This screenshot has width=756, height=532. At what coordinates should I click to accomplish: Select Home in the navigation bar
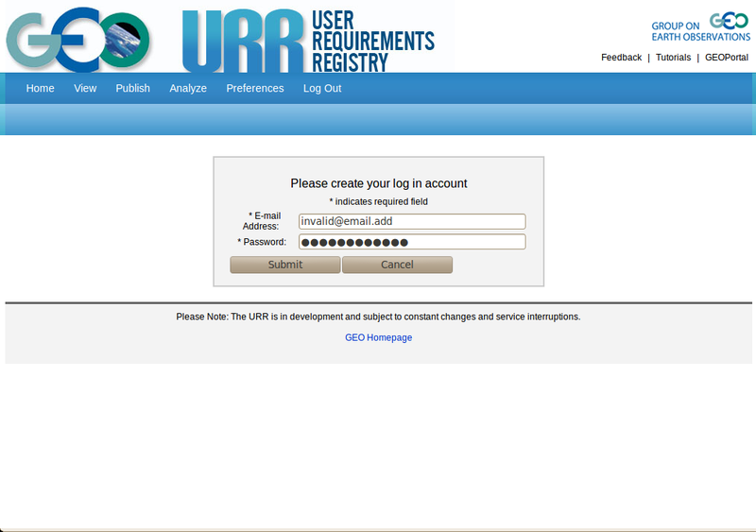[40, 88]
